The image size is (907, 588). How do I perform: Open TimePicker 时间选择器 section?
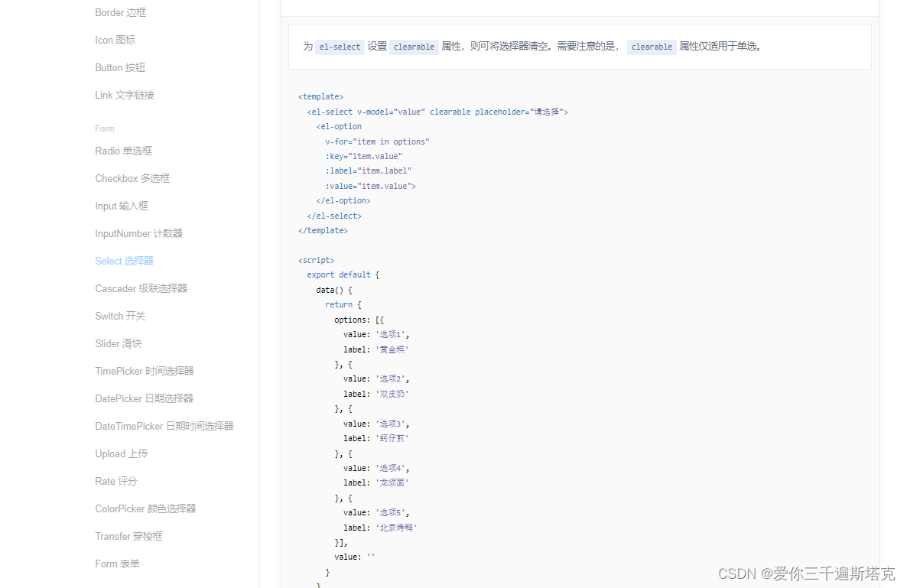pos(145,371)
